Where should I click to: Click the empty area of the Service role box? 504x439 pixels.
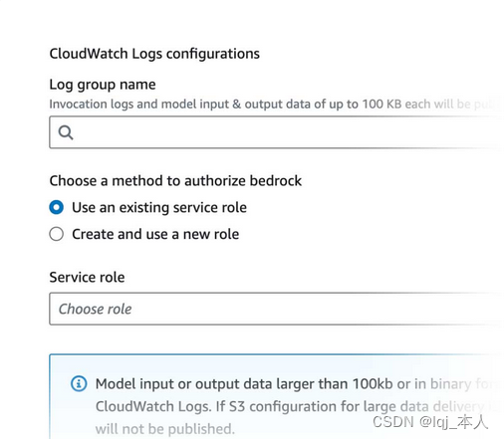click(x=316, y=309)
